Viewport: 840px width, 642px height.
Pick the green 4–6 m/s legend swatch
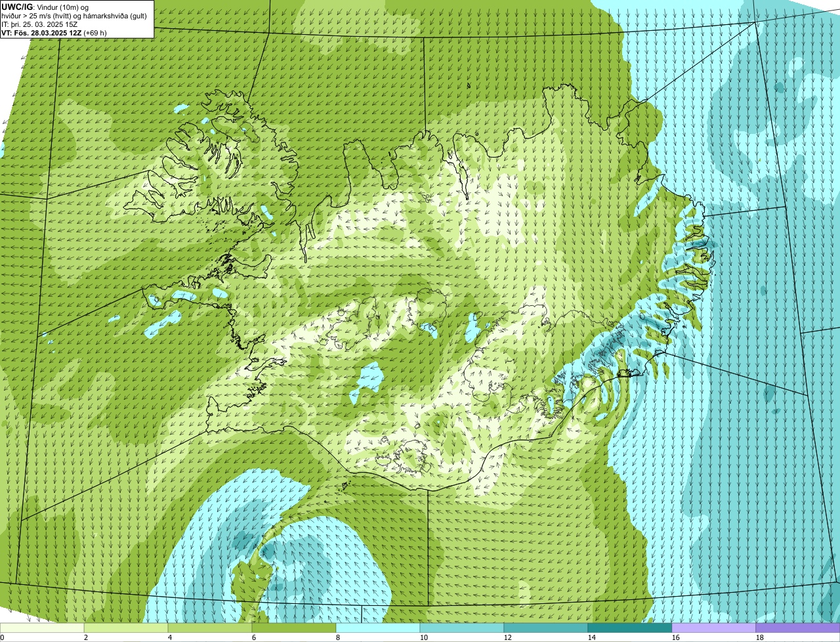(x=210, y=628)
